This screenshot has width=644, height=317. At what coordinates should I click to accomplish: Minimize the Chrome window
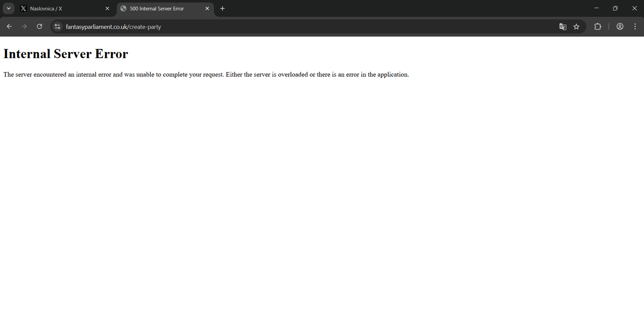596,8
